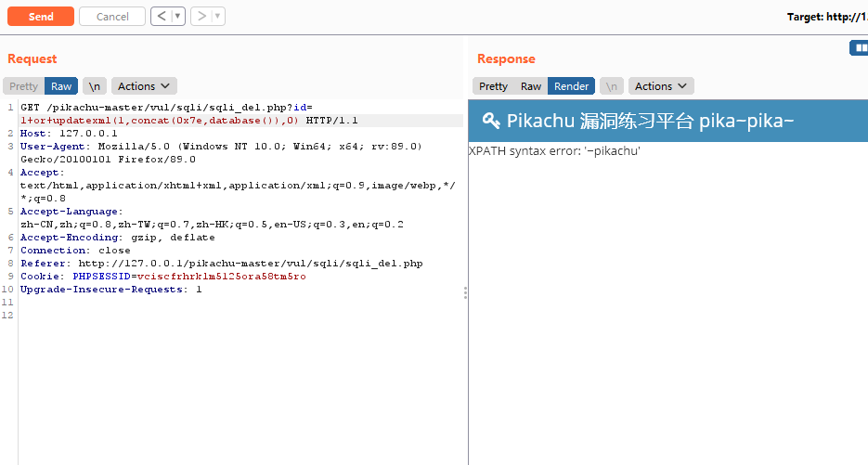
Task: Toggle non-printable characters in Request pane
Action: pos(95,86)
